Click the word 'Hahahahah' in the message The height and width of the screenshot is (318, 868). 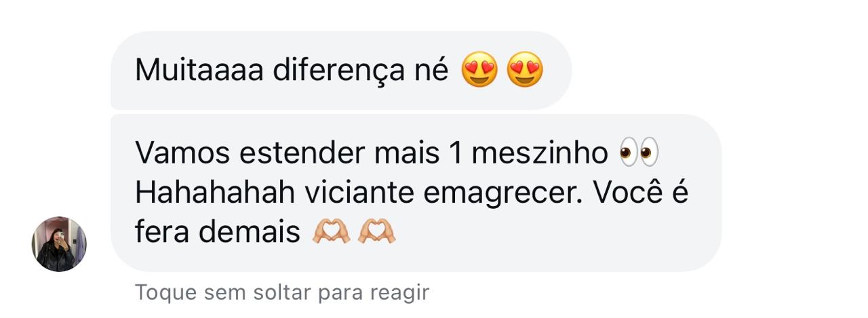point(215,193)
